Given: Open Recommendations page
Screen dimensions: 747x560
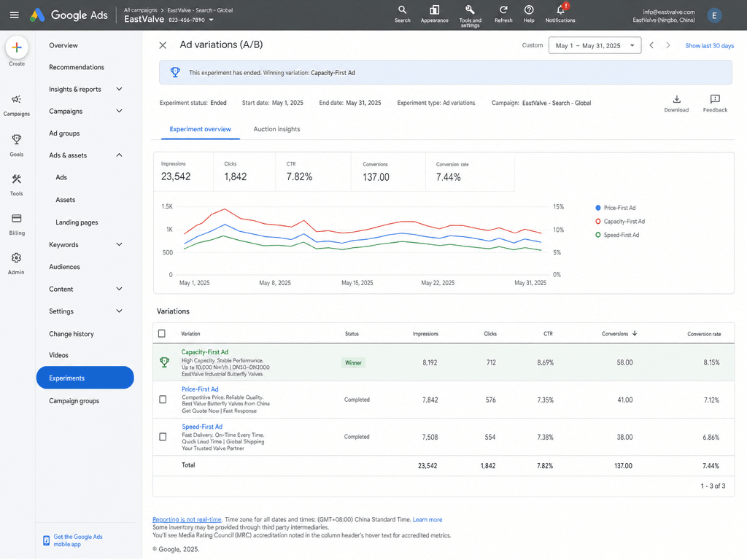Looking at the screenshot, I should [x=77, y=68].
